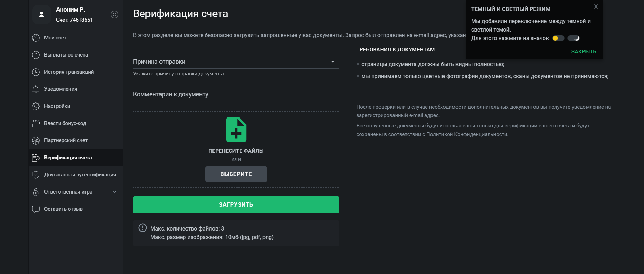
Task: Click the user avatar icon
Action: click(x=41, y=14)
